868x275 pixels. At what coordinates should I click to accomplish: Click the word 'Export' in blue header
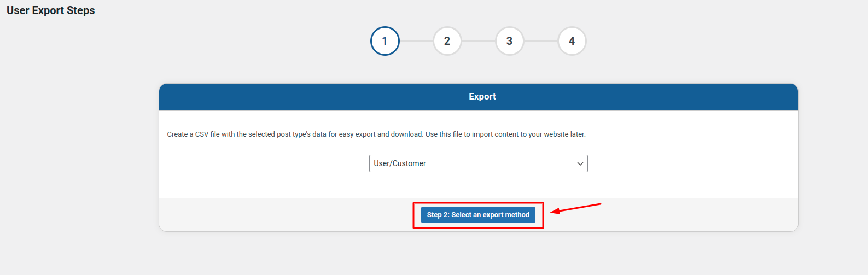point(482,97)
